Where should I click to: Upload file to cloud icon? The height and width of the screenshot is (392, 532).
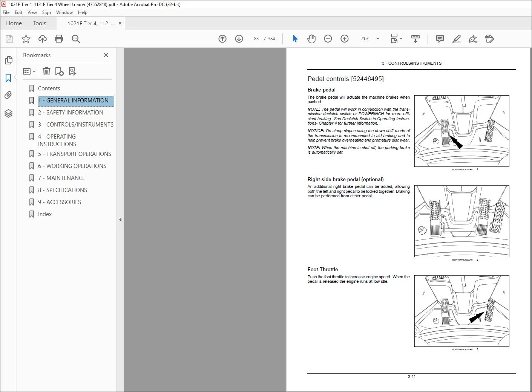[x=43, y=39]
